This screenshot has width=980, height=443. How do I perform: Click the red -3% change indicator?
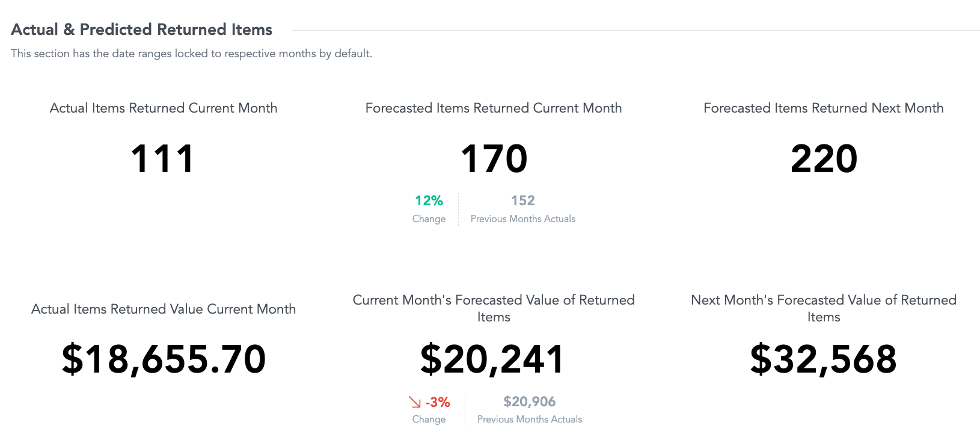point(438,402)
